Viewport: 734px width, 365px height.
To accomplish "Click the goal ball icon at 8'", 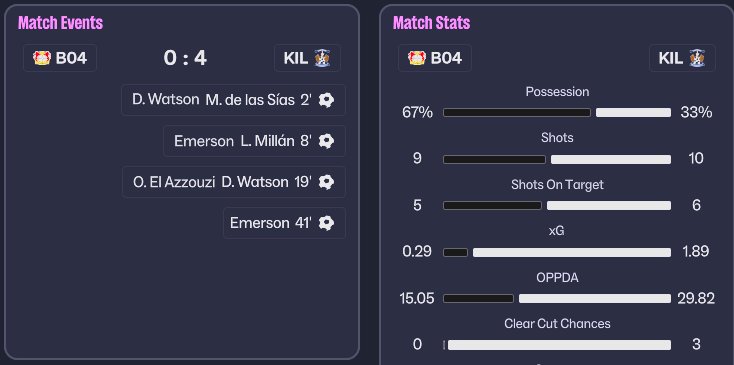I will [326, 141].
